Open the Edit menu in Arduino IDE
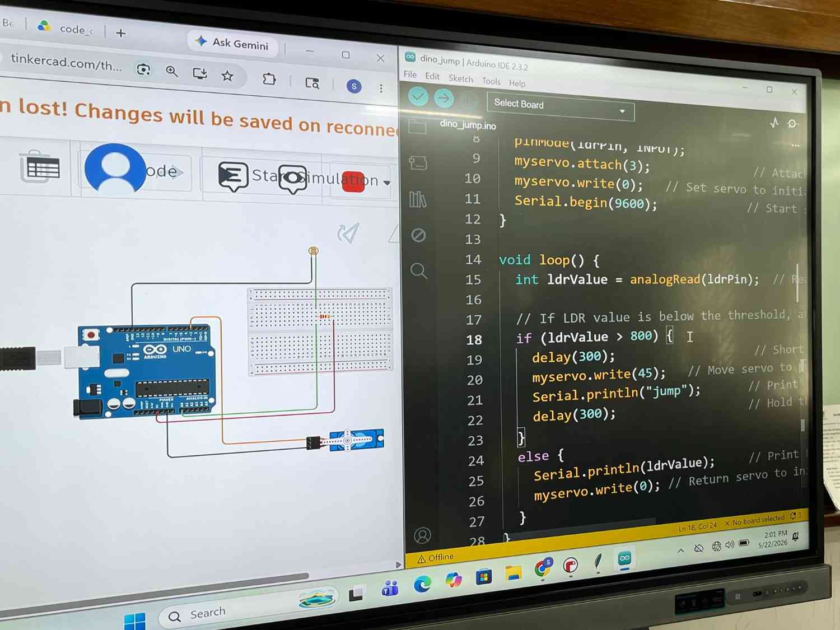The image size is (840, 630). click(x=432, y=76)
